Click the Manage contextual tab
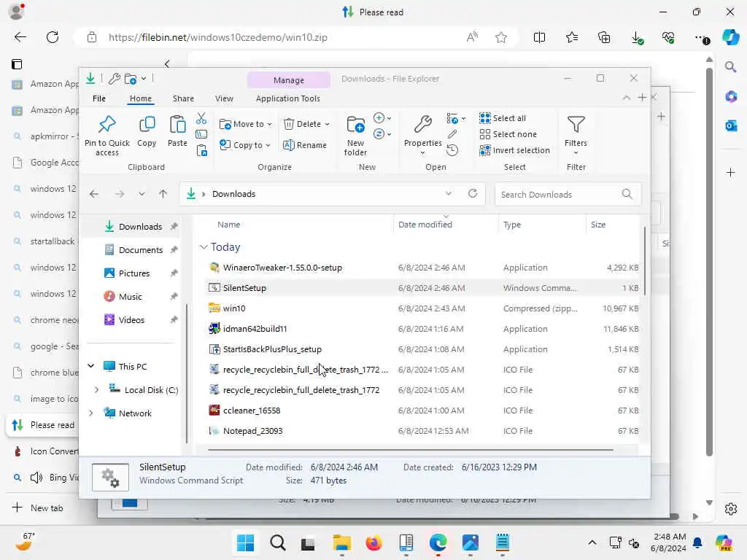 coord(289,80)
